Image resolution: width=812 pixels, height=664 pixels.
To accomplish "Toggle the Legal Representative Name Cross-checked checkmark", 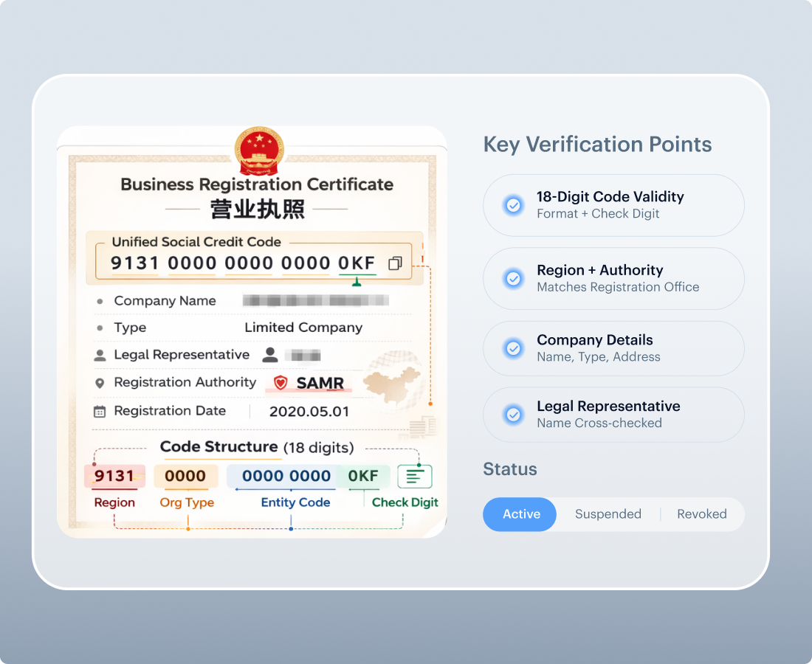I will (512, 415).
